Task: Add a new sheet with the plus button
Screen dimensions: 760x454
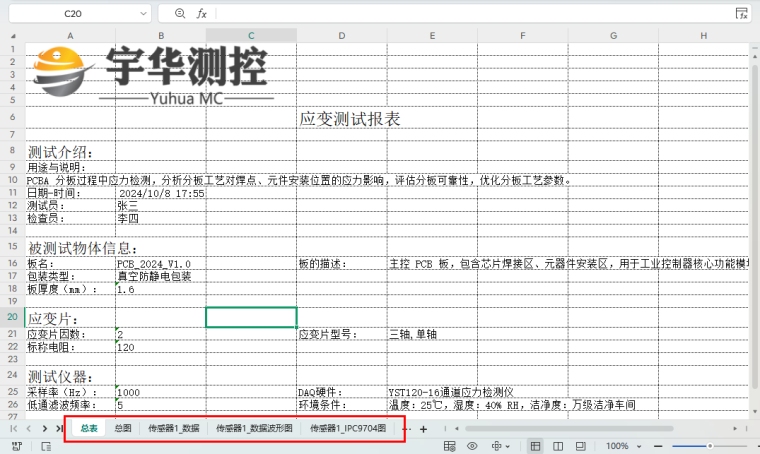Action: tap(423, 429)
